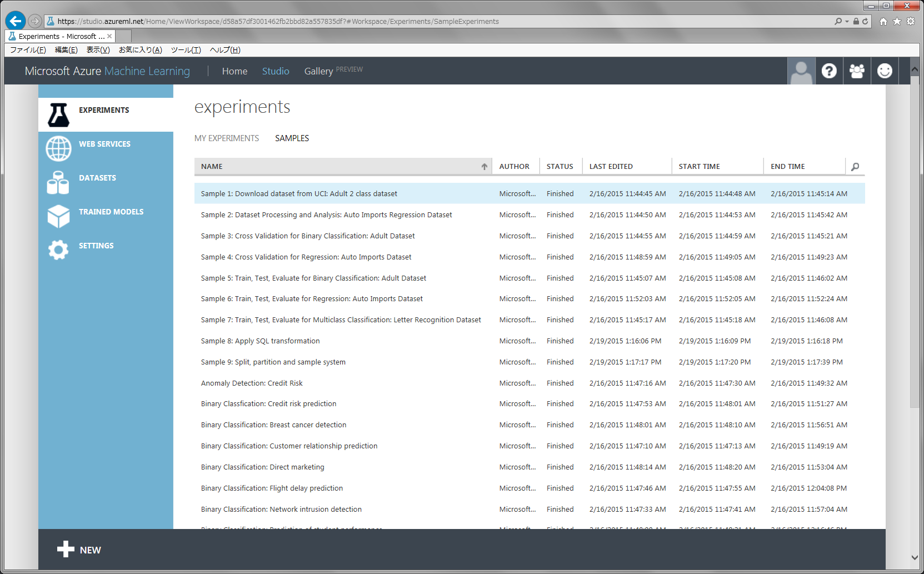Select Sample 8: Apply SQL transformation row
This screenshot has height=574, width=924.
coord(260,341)
